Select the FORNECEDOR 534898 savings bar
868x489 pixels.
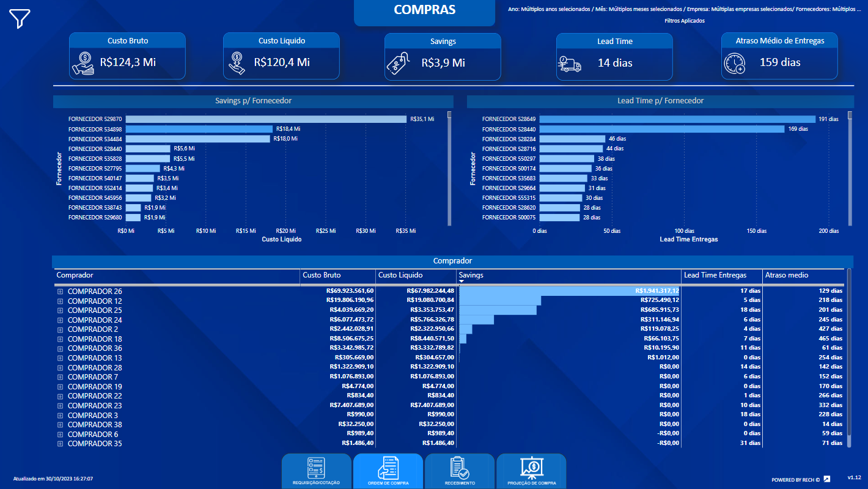coord(199,129)
